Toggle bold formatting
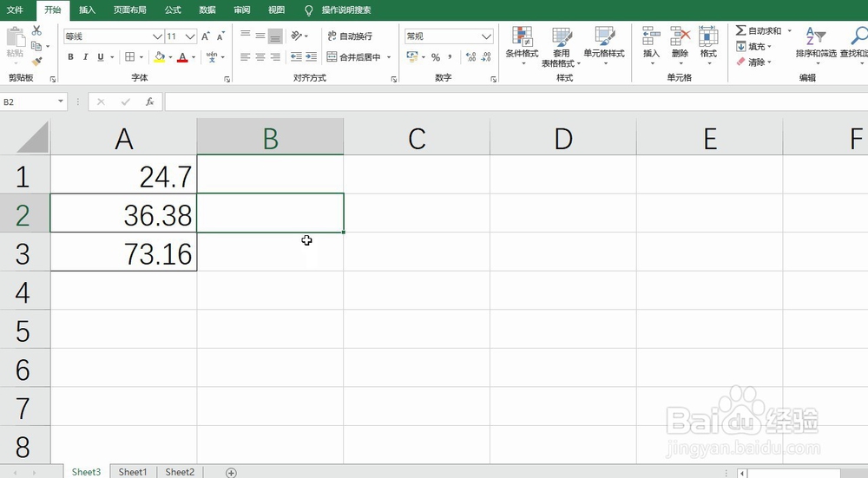This screenshot has width=868, height=478. click(x=71, y=57)
